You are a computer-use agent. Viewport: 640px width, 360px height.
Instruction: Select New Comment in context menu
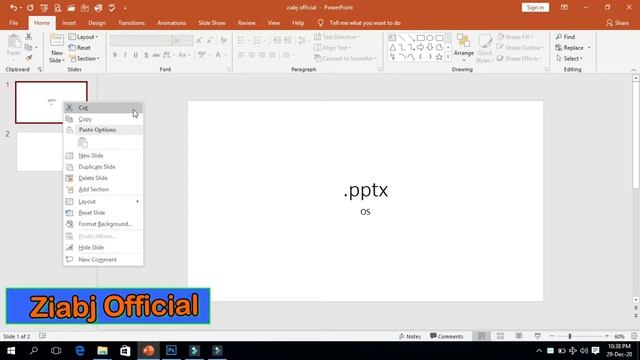[x=103, y=260]
